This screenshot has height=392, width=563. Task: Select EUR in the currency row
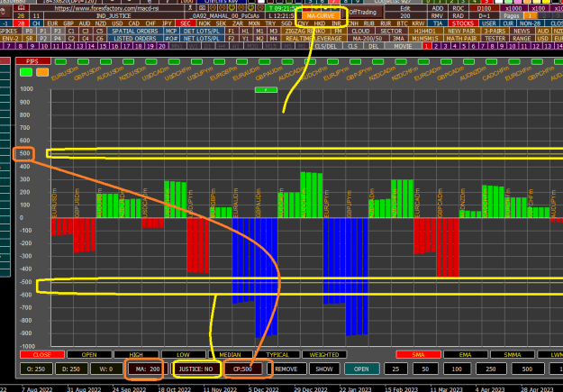(x=52, y=23)
